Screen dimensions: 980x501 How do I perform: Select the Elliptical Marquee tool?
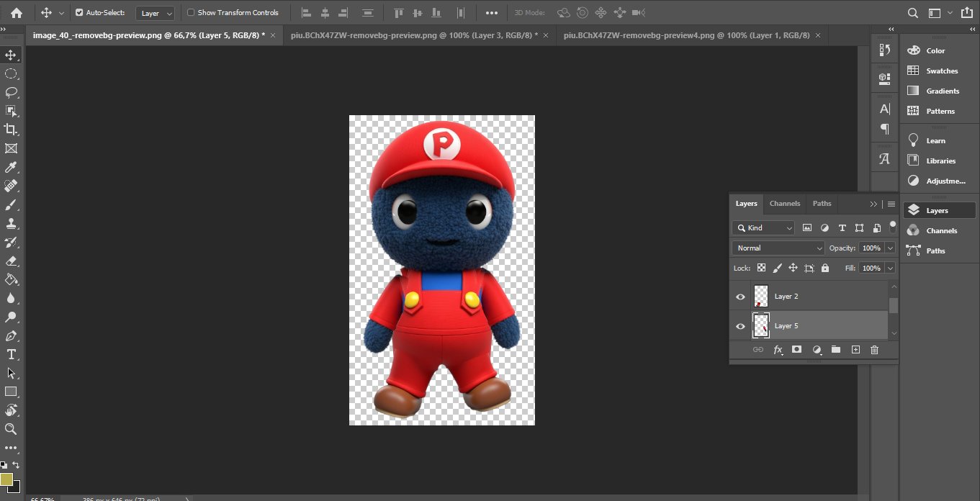click(x=11, y=73)
